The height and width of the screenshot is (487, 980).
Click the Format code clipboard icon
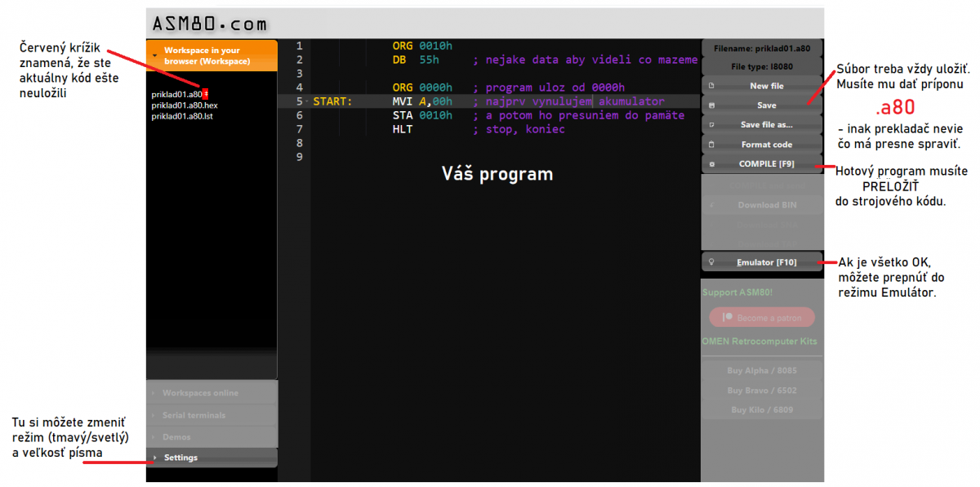(x=712, y=145)
